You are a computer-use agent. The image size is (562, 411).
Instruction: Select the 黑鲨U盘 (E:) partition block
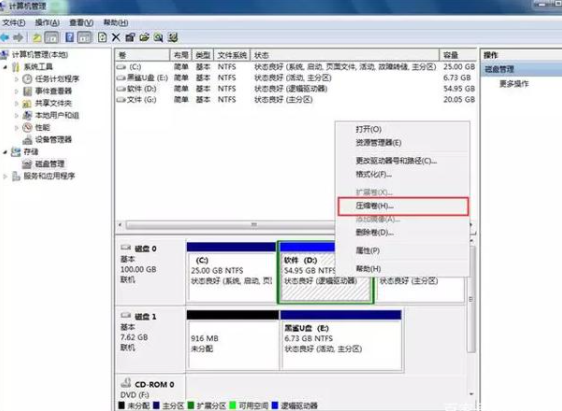341,340
